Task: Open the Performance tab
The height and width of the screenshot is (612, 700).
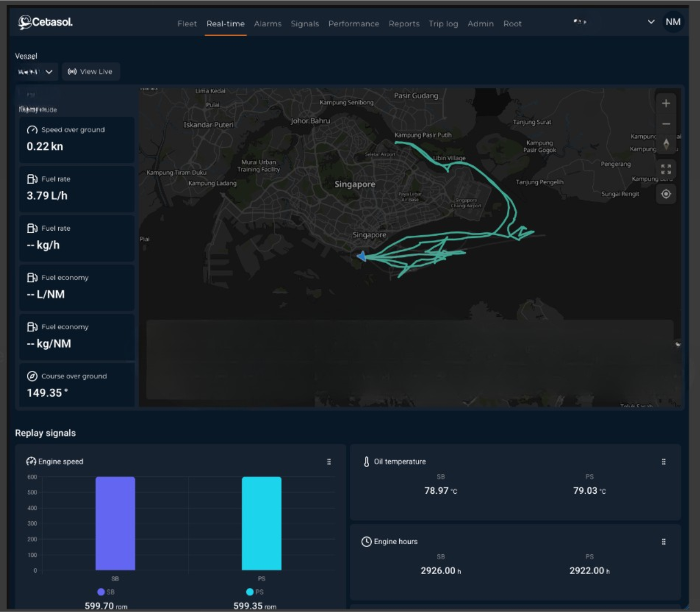Action: 353,24
